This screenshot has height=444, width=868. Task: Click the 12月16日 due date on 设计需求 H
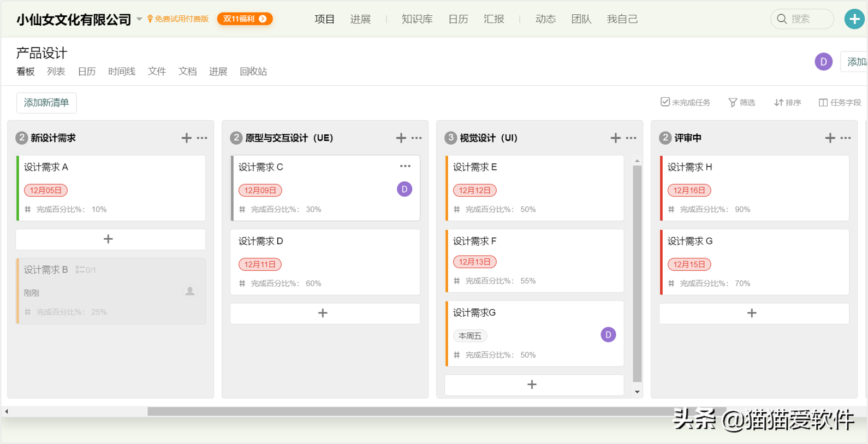click(x=689, y=190)
